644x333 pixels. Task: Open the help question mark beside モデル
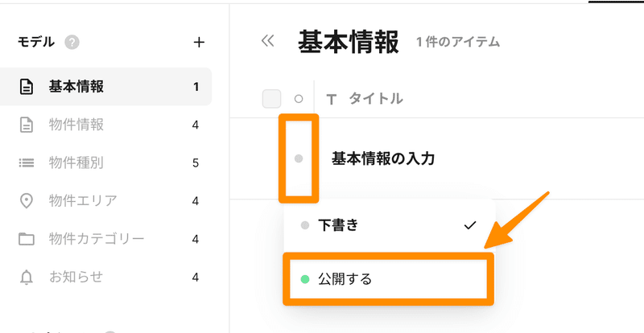pyautogui.click(x=72, y=43)
